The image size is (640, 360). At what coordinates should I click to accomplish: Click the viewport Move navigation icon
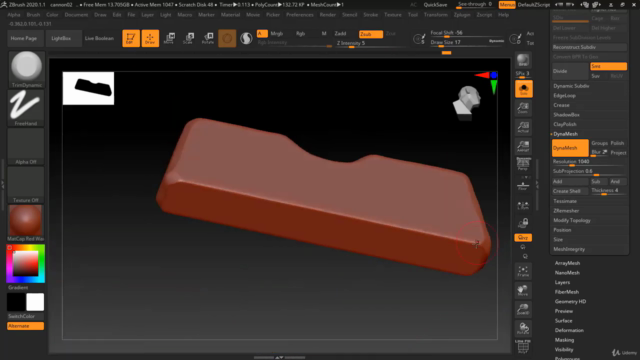523,290
